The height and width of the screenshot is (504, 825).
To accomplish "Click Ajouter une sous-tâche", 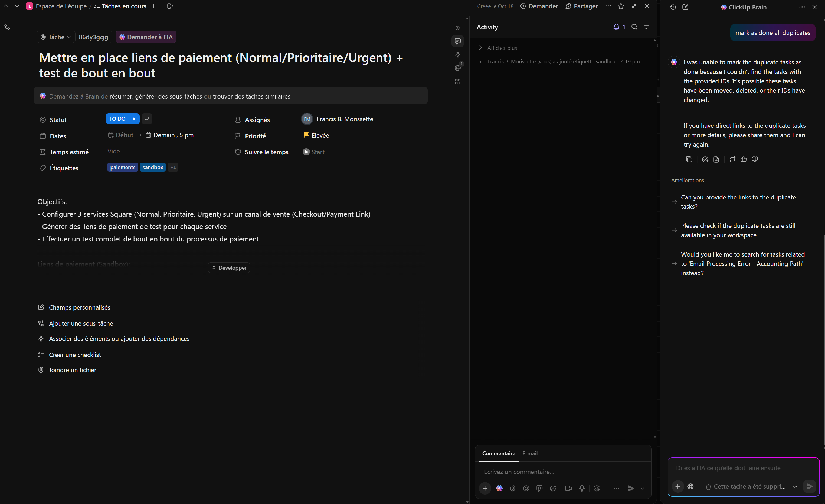I will (81, 323).
